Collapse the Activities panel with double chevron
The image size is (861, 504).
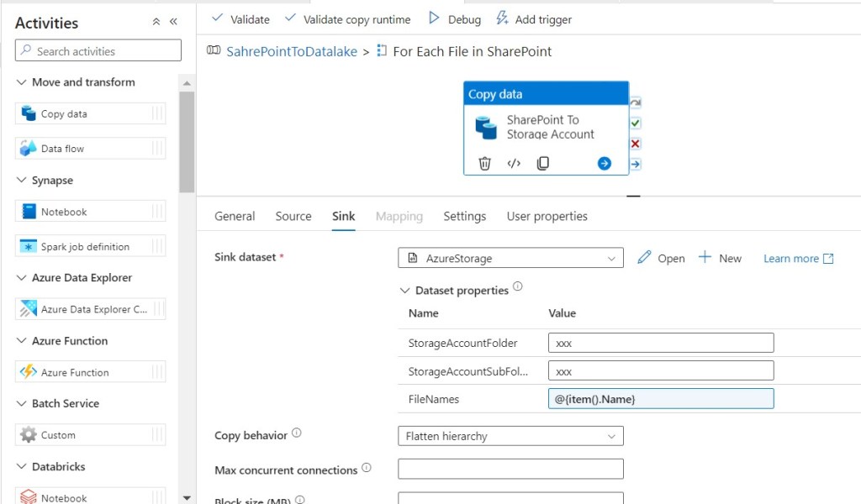[x=173, y=23]
